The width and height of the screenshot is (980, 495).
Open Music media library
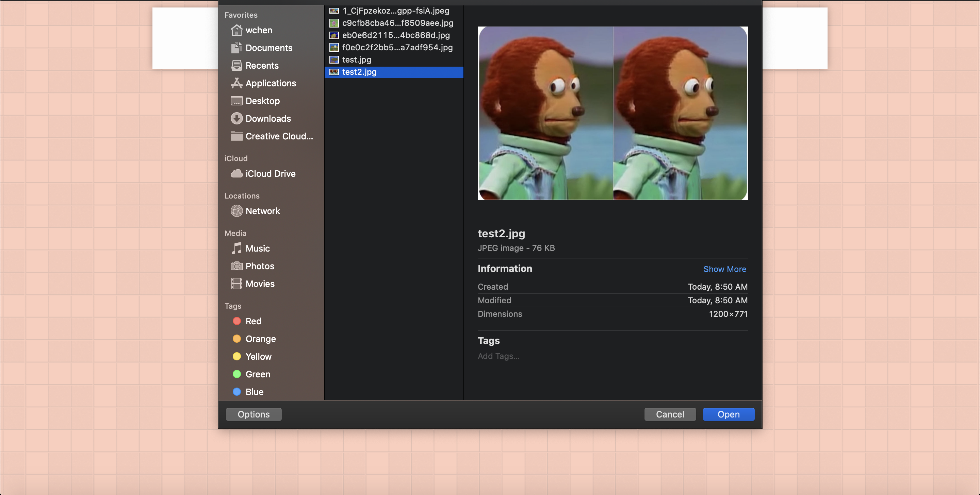point(257,248)
